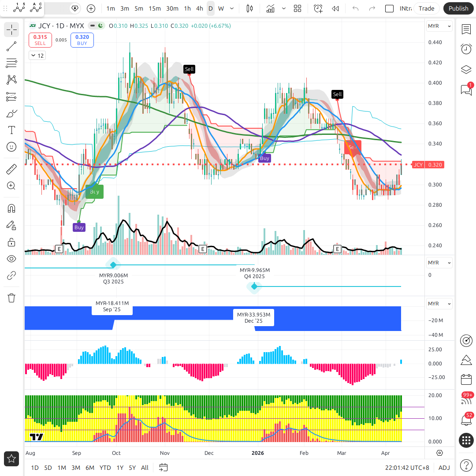Open the watchlist panel icon
This screenshot has width=476, height=476.
tap(466, 29)
